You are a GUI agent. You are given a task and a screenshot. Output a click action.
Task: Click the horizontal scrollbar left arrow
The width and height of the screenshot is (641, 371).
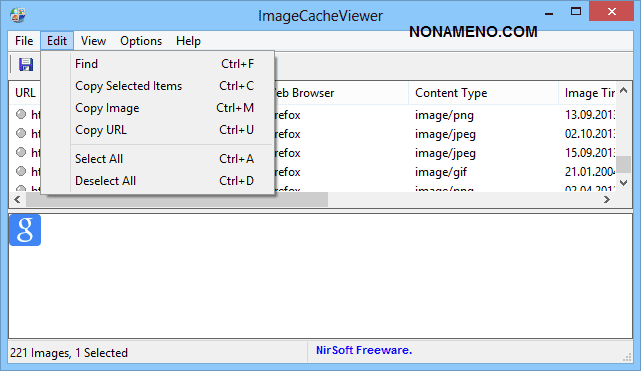17,199
